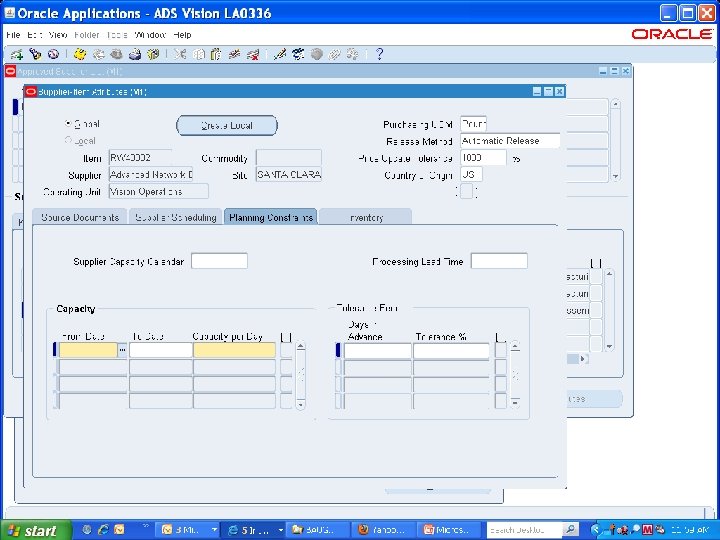The height and width of the screenshot is (540, 720).
Task: Click the red M system tray icon
Action: (x=647, y=530)
